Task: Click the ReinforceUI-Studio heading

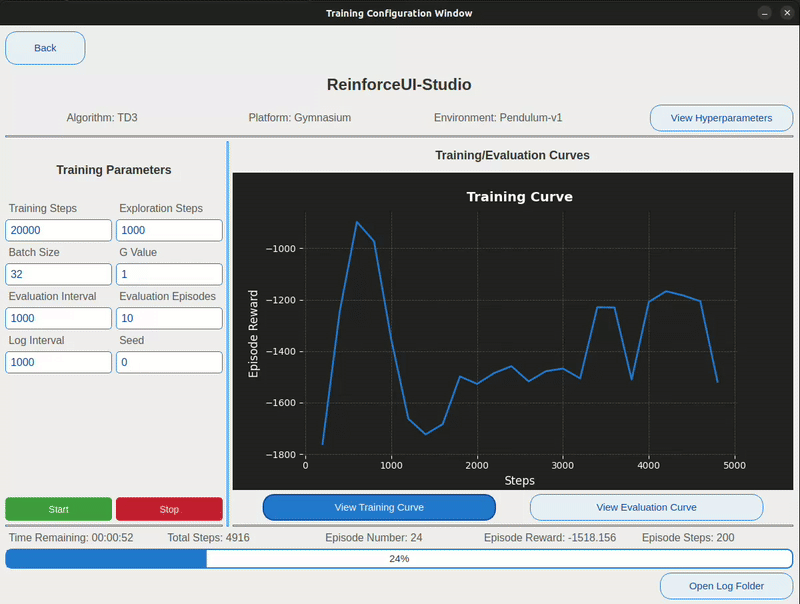Action: [399, 85]
